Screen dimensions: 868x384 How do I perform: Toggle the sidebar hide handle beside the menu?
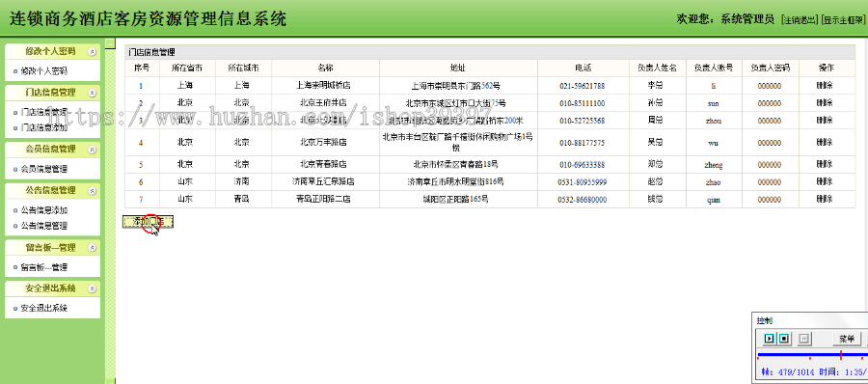[x=110, y=42]
